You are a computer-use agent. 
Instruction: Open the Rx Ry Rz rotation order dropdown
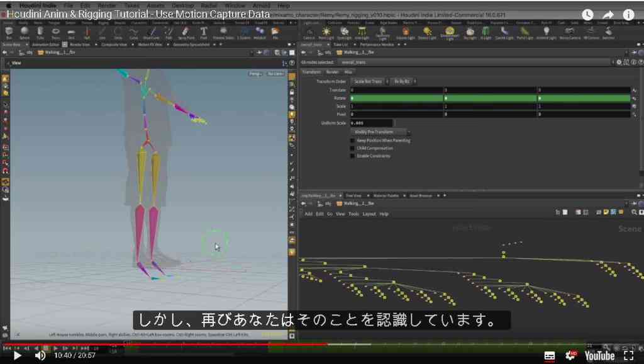pos(404,81)
